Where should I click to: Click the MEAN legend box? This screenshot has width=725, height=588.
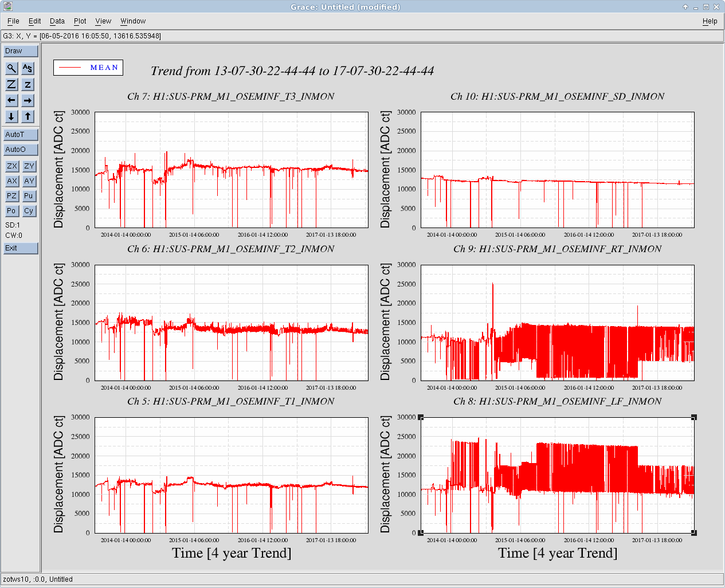[x=88, y=68]
